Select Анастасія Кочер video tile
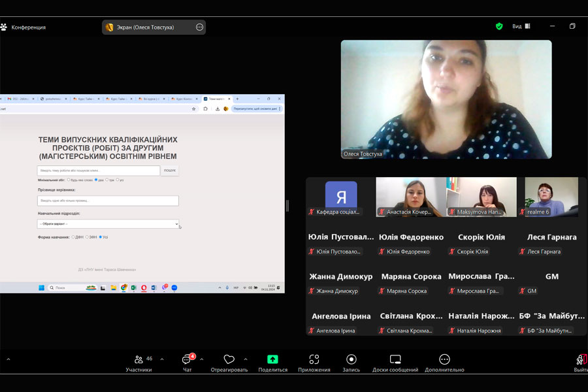This screenshot has width=588, height=392. [x=411, y=197]
